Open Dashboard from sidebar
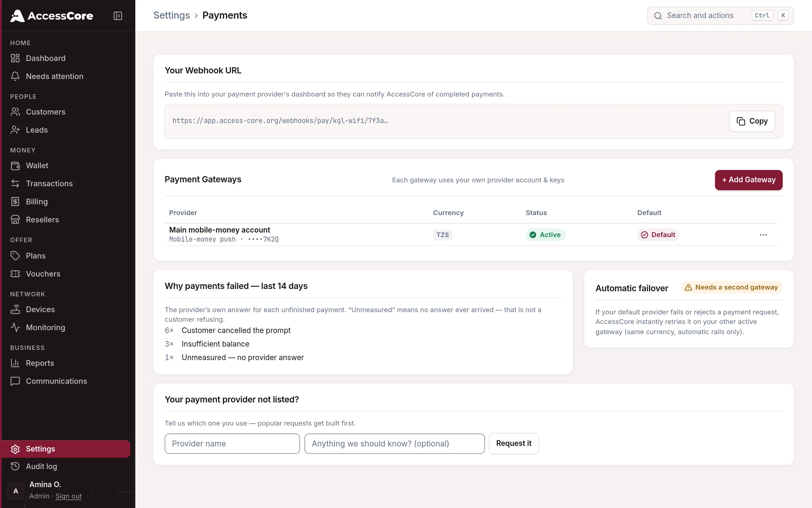The image size is (812, 508). pos(65,58)
